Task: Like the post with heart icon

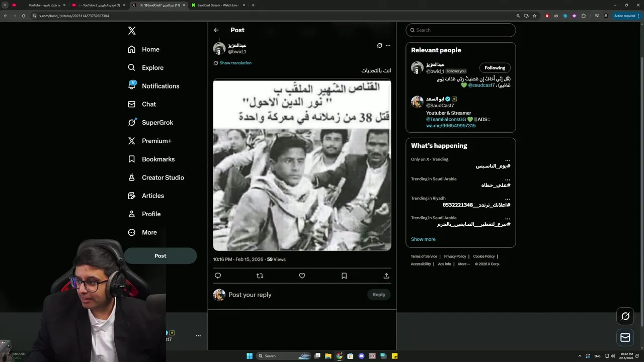Action: click(302, 276)
